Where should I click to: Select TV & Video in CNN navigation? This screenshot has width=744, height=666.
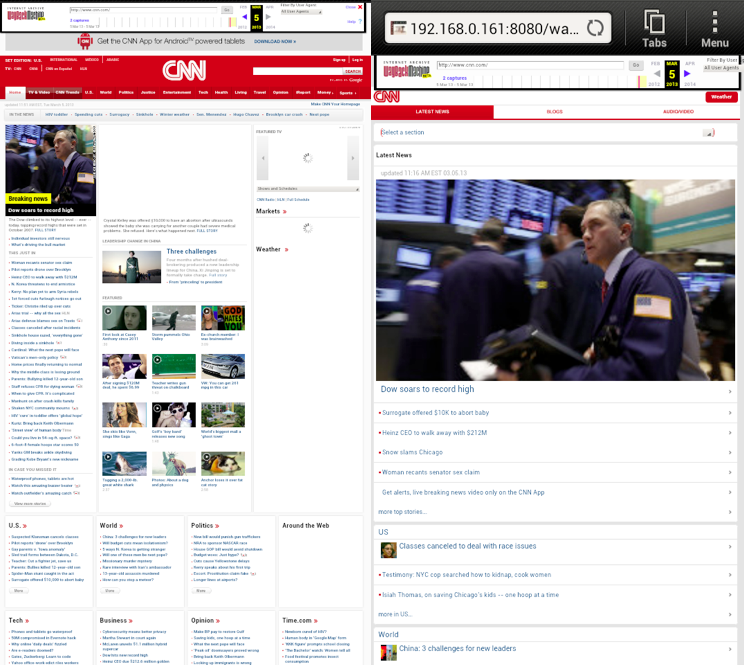pyautogui.click(x=39, y=92)
